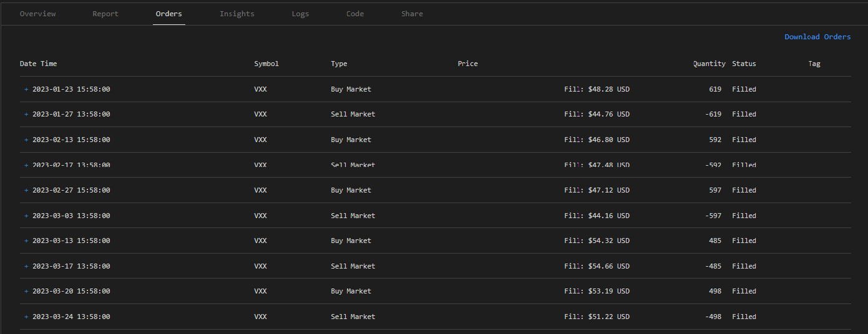Open the Share tab
The width and height of the screenshot is (868, 334).
tap(412, 14)
